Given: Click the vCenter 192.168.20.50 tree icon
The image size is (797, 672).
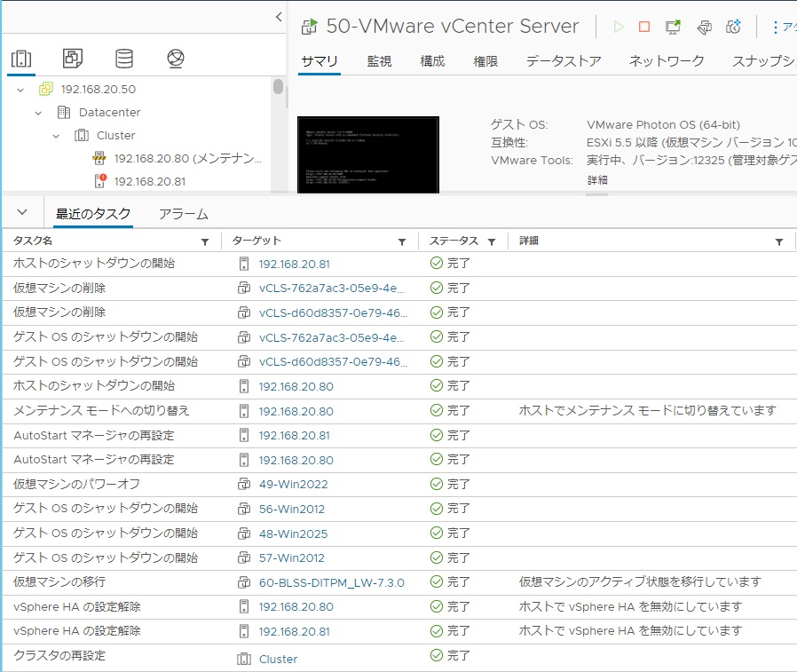Looking at the screenshot, I should [46, 89].
